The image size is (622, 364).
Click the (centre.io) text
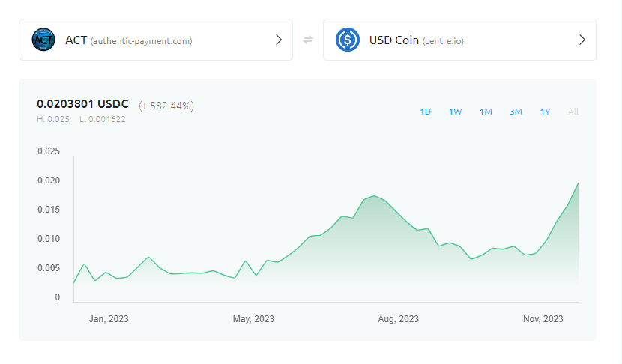click(x=443, y=41)
